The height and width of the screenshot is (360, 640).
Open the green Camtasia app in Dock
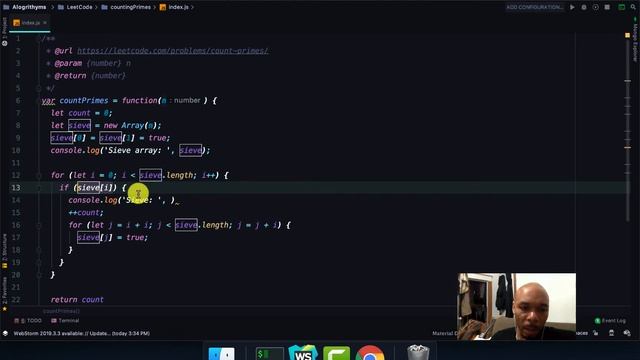336,353
